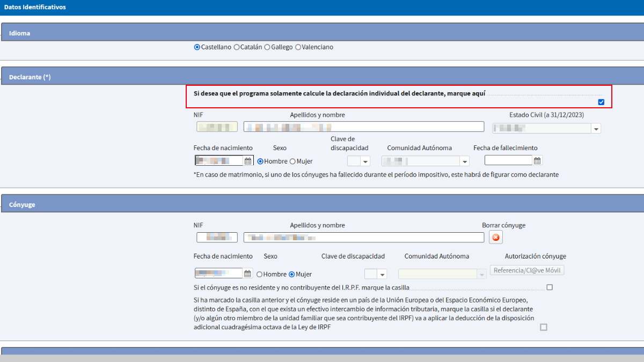This screenshot has width=644, height=362.
Task: Click the Declarante (*) section header
Action: [x=322, y=77]
